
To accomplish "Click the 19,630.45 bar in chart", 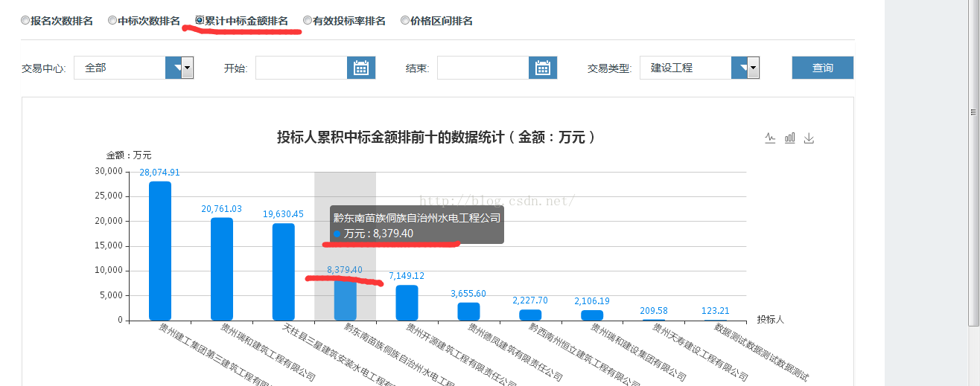I will point(284,271).
